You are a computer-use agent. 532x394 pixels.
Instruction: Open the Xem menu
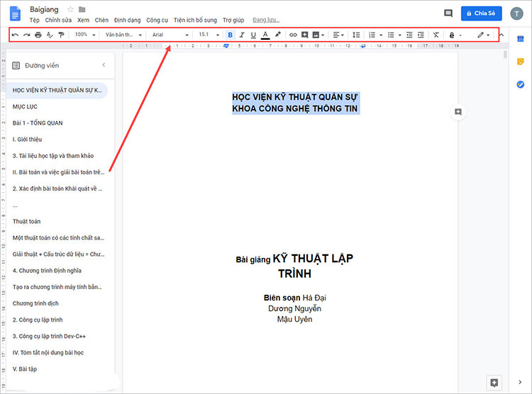pyautogui.click(x=83, y=20)
